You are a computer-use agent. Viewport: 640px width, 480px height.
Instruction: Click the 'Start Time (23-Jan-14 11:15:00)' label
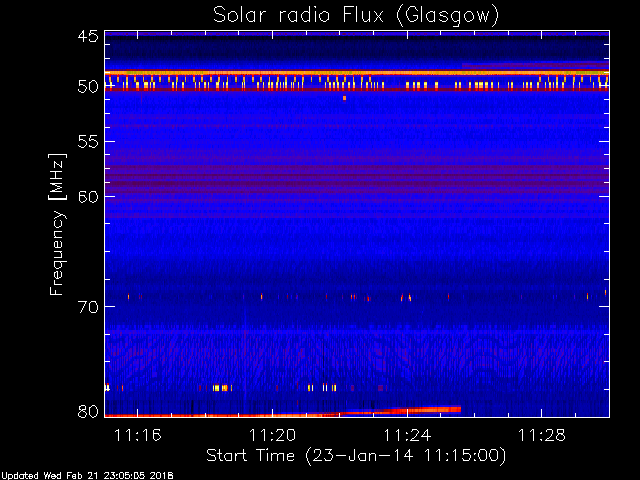[356, 455]
